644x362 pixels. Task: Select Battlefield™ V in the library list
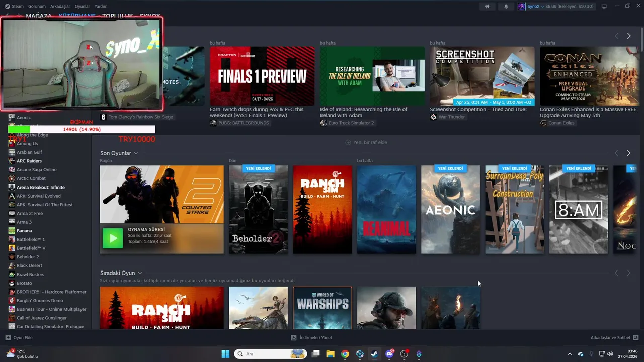pyautogui.click(x=31, y=248)
